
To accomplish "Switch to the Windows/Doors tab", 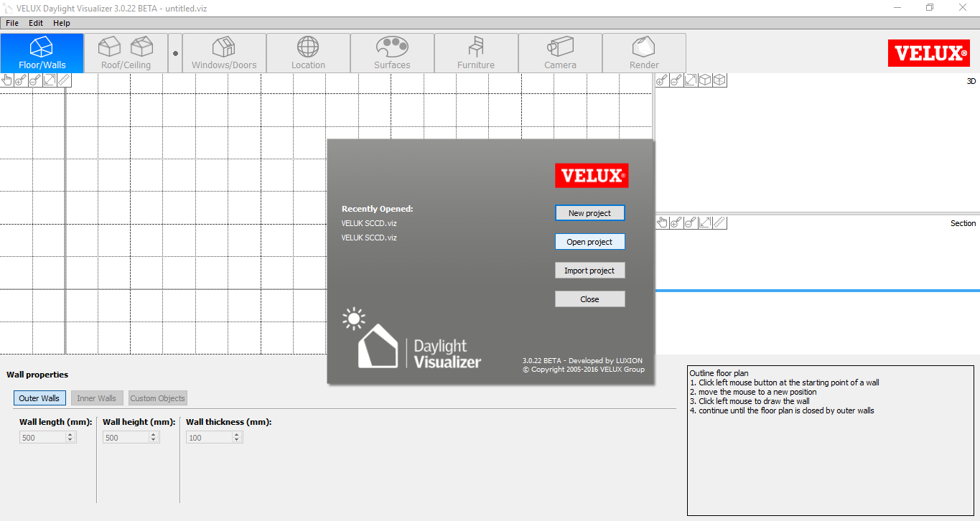I will pos(224,53).
